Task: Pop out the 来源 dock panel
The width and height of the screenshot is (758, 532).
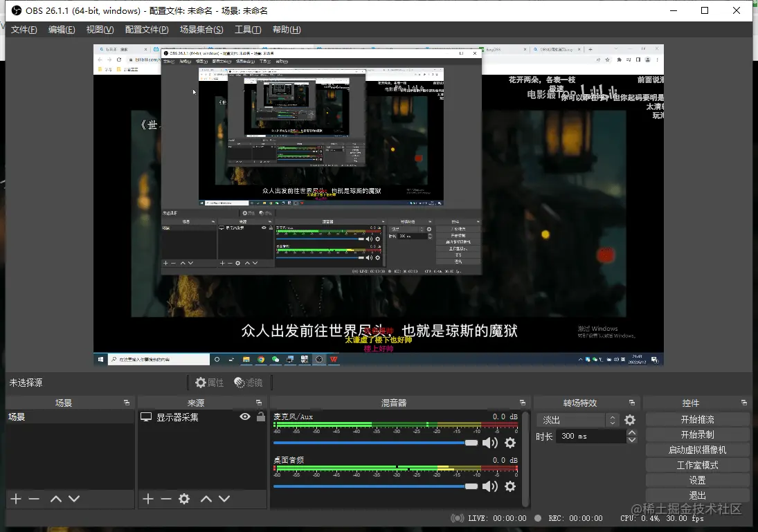Action: 259,403
